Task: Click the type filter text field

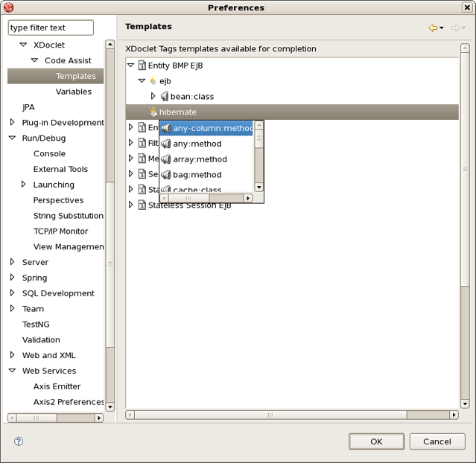Action: pyautogui.click(x=51, y=28)
